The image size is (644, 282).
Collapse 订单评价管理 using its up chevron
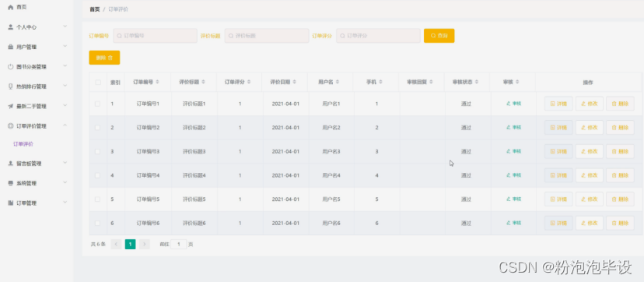65,125
